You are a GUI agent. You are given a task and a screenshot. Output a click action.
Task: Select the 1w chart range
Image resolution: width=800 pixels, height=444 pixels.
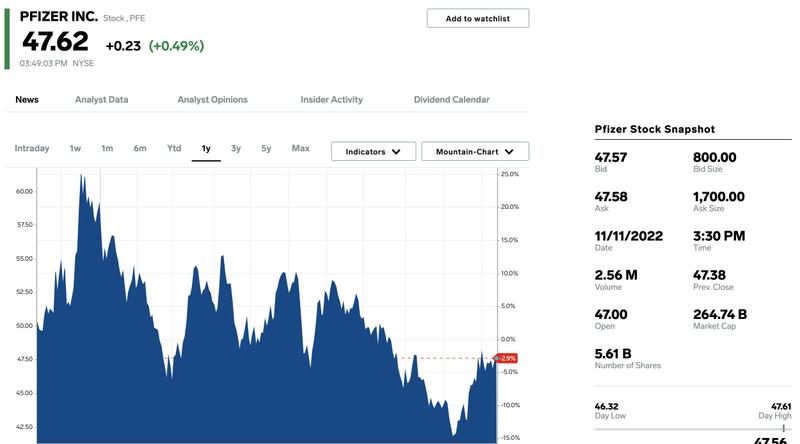point(75,149)
